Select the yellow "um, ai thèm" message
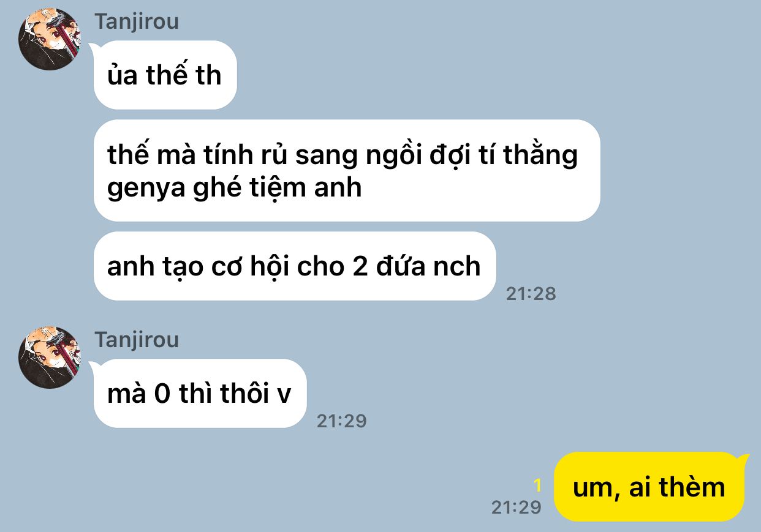This screenshot has height=532, width=761. [x=649, y=487]
